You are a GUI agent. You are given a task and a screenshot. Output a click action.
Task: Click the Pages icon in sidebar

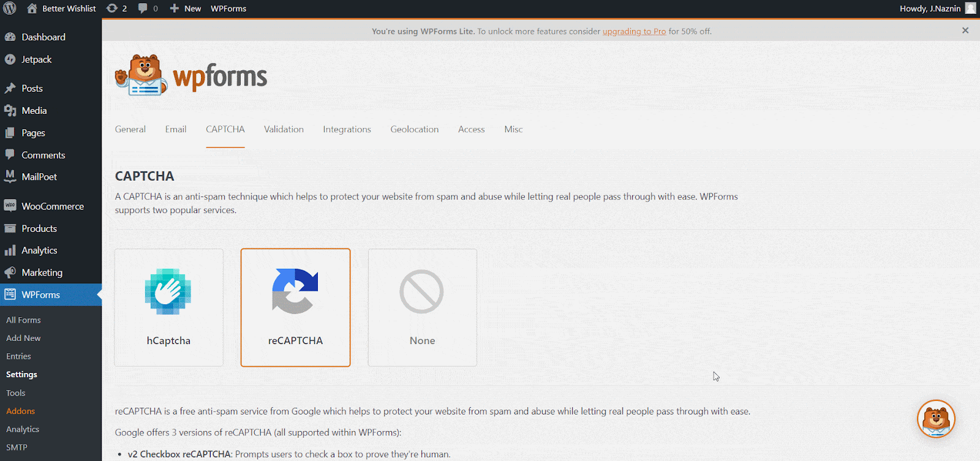point(10,133)
